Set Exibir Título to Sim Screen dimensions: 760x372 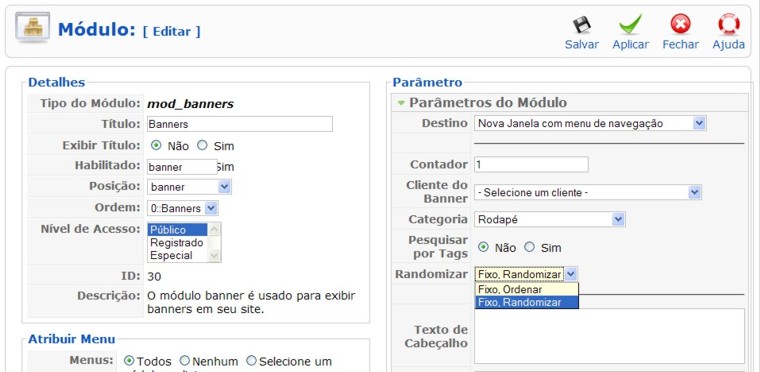(202, 145)
